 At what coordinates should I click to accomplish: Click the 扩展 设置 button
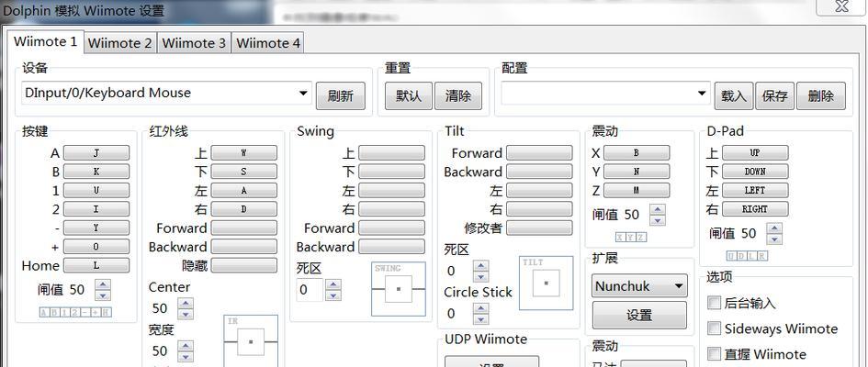pyautogui.click(x=639, y=315)
